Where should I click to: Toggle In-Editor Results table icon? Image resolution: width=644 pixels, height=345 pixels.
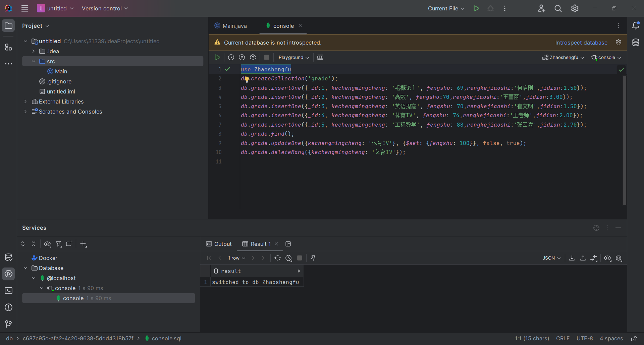[320, 57]
